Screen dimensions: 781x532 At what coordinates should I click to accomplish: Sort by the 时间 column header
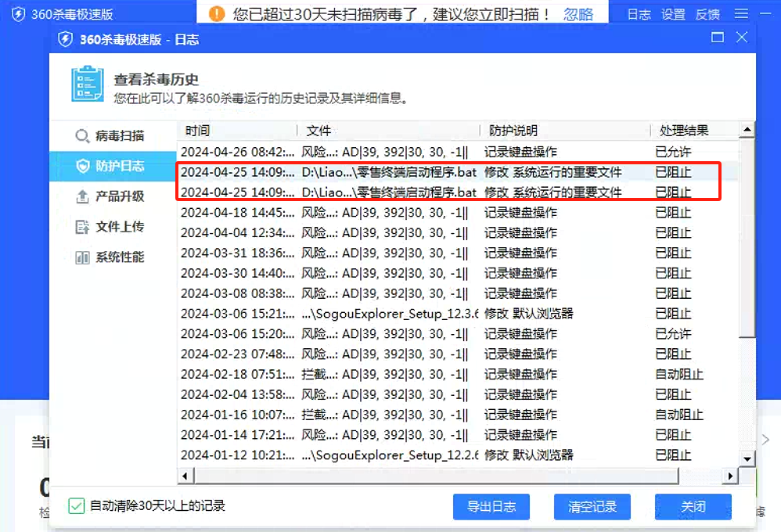237,131
